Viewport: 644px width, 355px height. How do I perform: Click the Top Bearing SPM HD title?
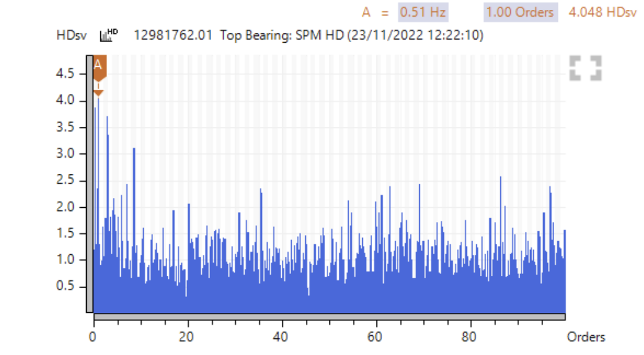[308, 35]
